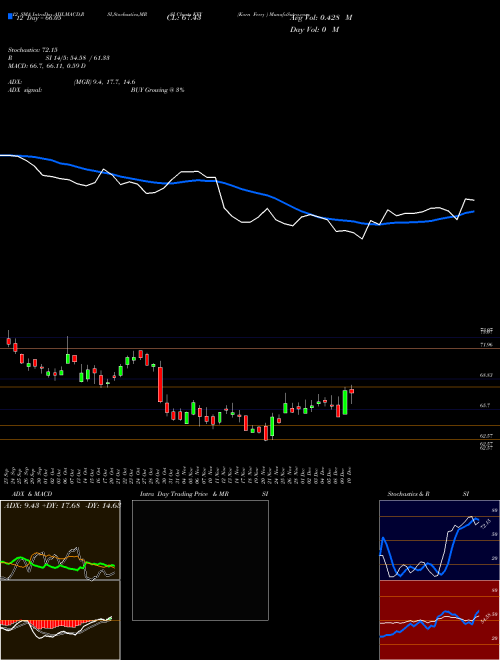The image size is (500, 660).
Task: Select the 'SI 14/3: 54.58 / 61.33' reading
Action: pyautogui.click(x=78, y=58)
